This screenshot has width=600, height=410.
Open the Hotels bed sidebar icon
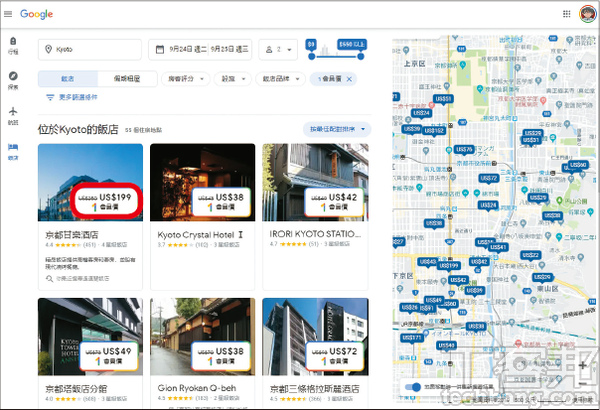13,147
